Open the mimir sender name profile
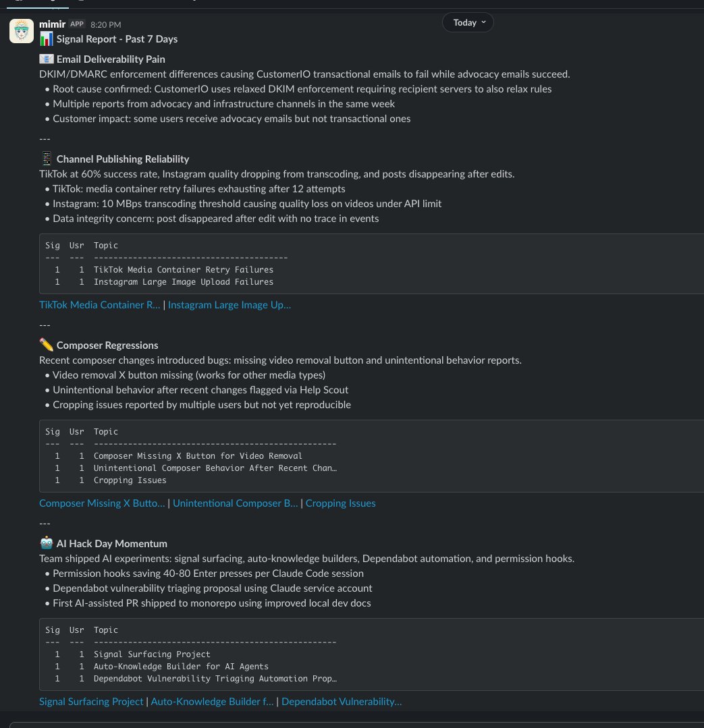The width and height of the screenshot is (704, 728). [x=53, y=24]
